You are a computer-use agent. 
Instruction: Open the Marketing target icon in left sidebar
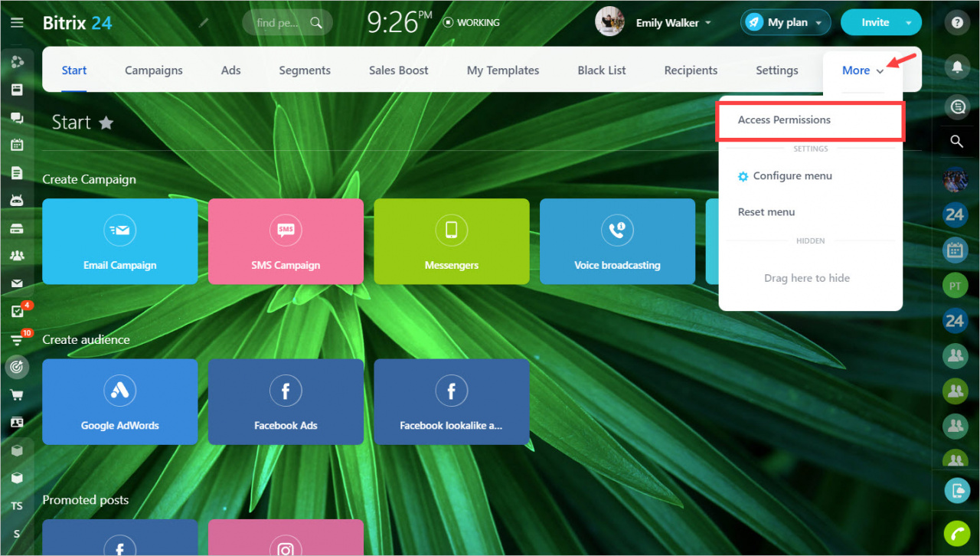pyautogui.click(x=17, y=367)
